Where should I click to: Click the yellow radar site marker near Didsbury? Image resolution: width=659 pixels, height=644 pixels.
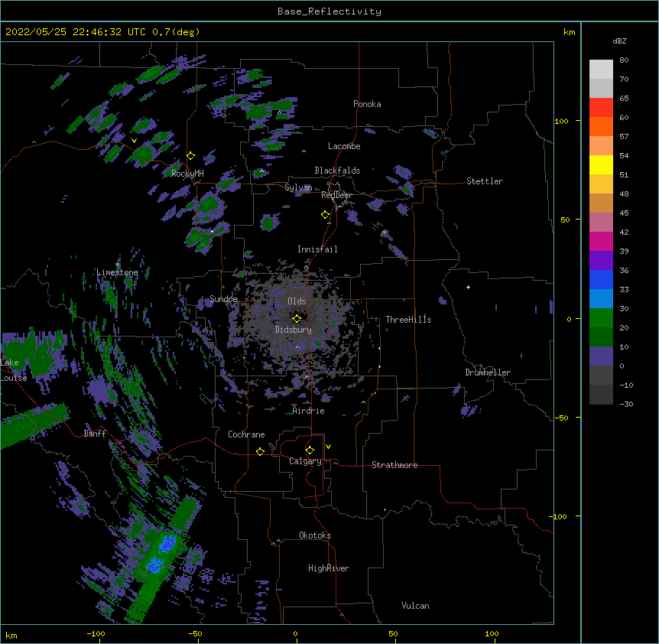point(297,318)
